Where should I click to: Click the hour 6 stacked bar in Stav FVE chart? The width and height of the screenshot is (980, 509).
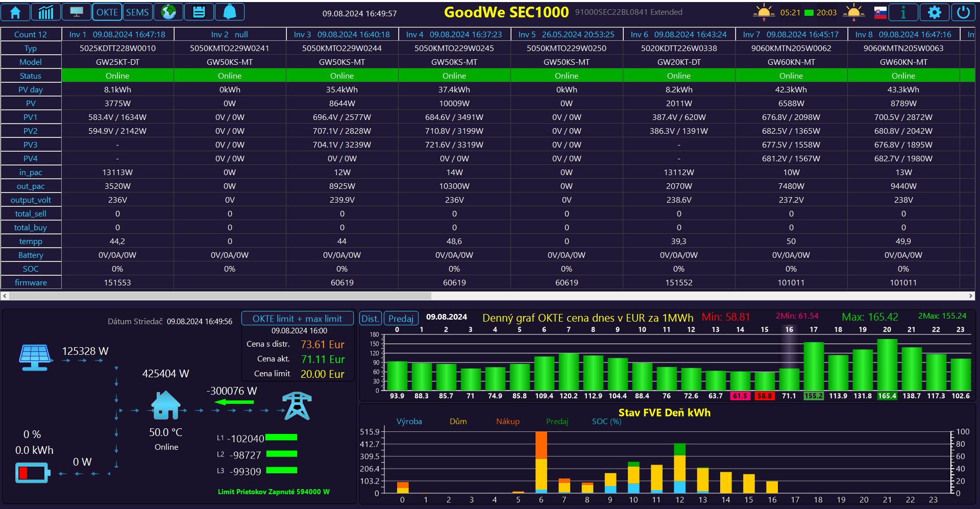(x=541, y=462)
